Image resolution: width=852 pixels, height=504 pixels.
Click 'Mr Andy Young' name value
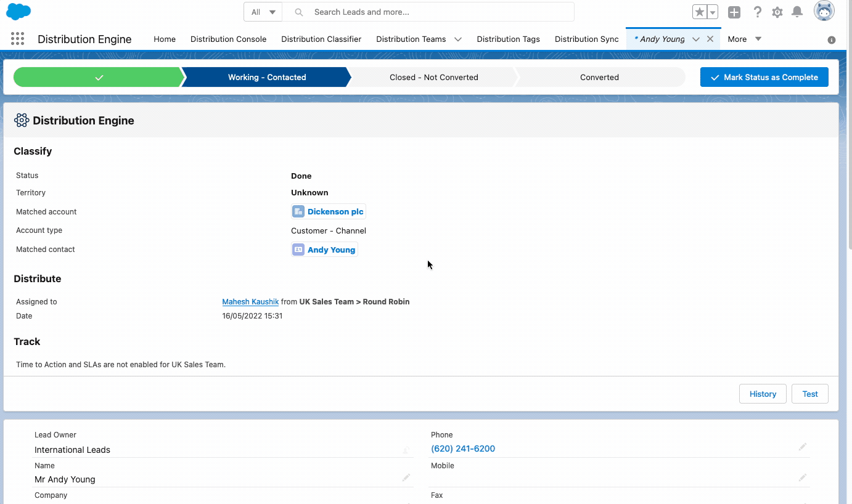(x=65, y=479)
